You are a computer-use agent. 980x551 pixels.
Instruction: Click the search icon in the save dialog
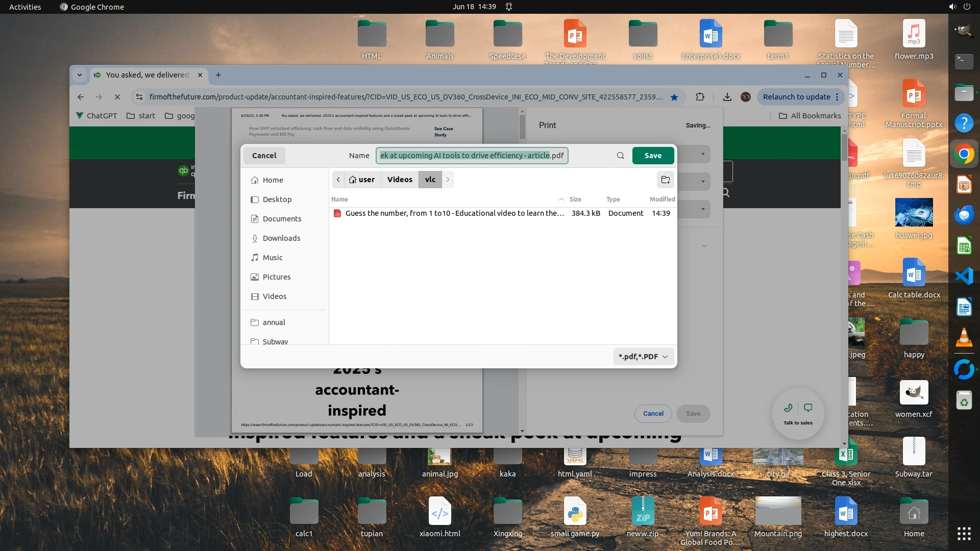(620, 156)
